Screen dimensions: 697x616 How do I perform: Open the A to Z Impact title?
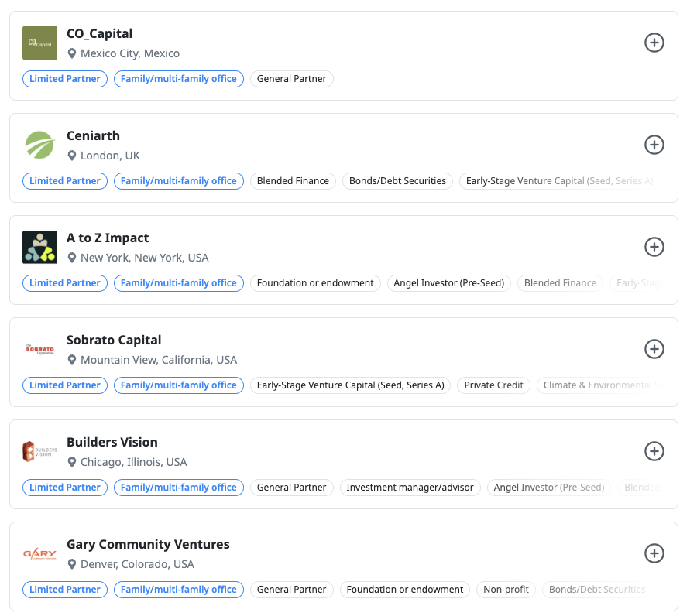[x=108, y=238]
